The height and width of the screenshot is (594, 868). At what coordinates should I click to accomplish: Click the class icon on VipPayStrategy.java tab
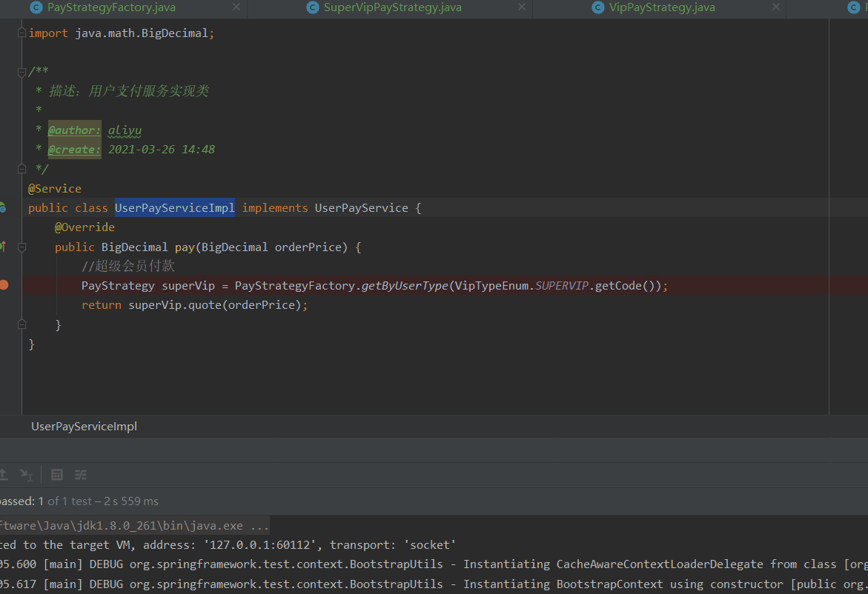598,7
